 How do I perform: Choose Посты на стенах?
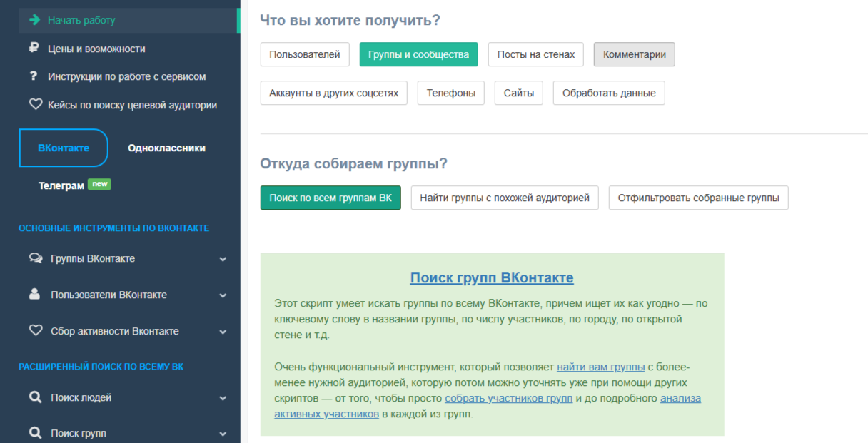point(536,54)
